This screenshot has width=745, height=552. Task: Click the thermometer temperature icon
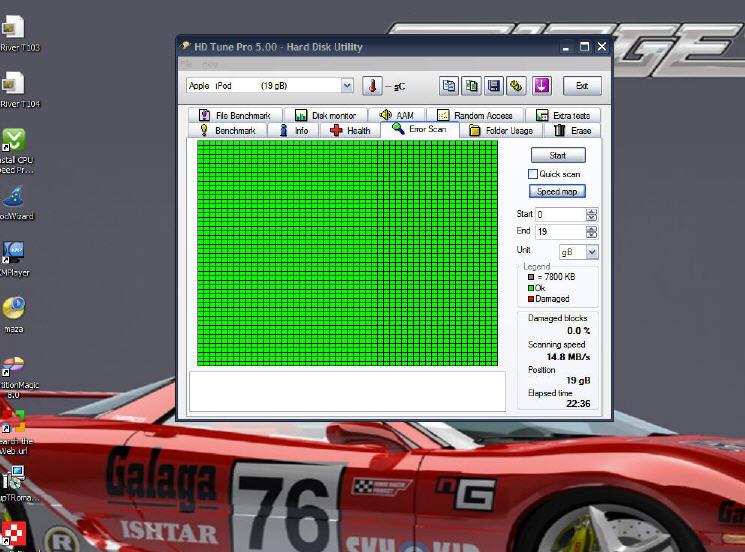coord(372,86)
